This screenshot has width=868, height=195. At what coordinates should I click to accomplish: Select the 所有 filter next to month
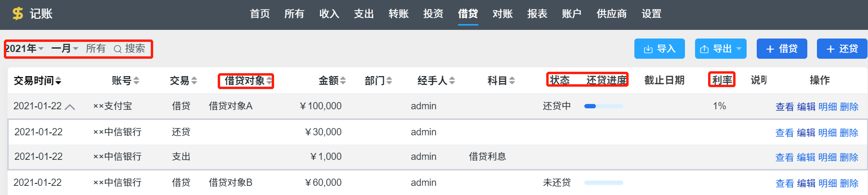95,49
